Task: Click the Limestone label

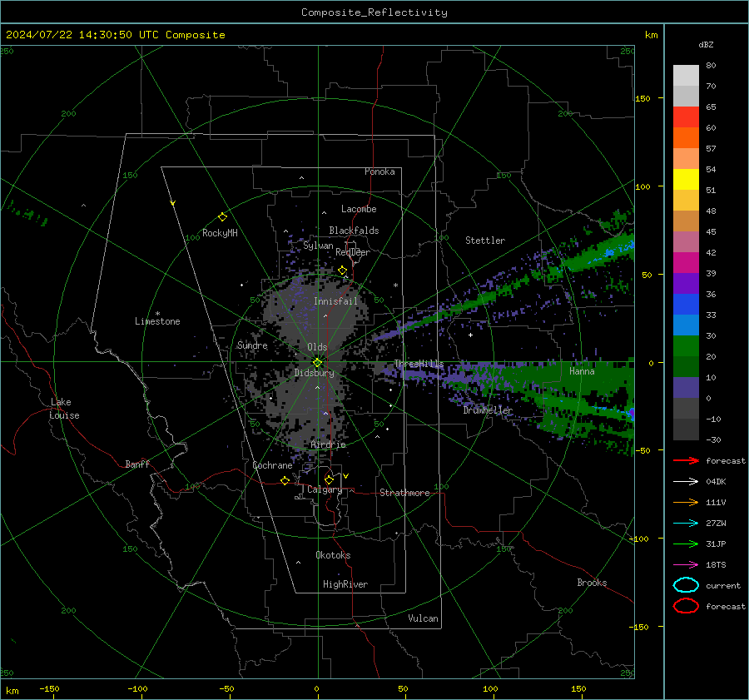Action: point(157,321)
